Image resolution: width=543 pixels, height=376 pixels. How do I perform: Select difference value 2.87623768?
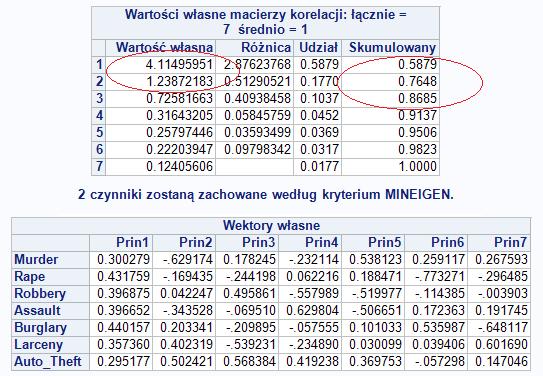pyautogui.click(x=257, y=64)
